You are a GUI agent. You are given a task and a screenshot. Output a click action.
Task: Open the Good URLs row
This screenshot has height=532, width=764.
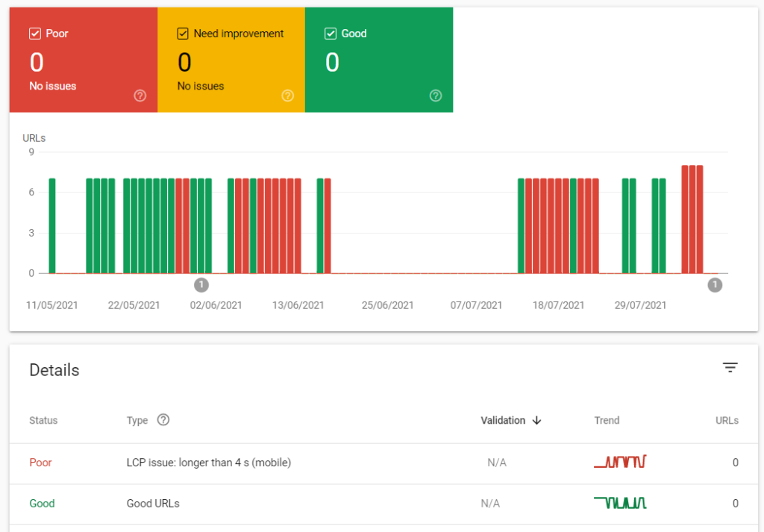[x=383, y=504]
